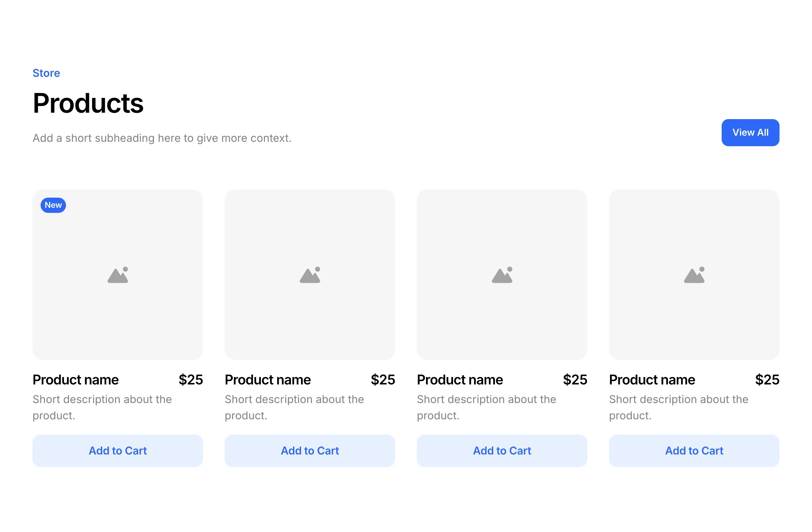Select the second product's name title
Viewport: 812px width, 532px height.
click(x=268, y=380)
